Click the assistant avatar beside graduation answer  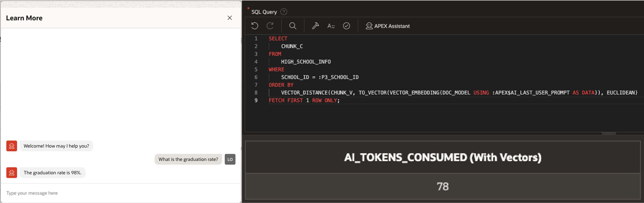[12, 173]
